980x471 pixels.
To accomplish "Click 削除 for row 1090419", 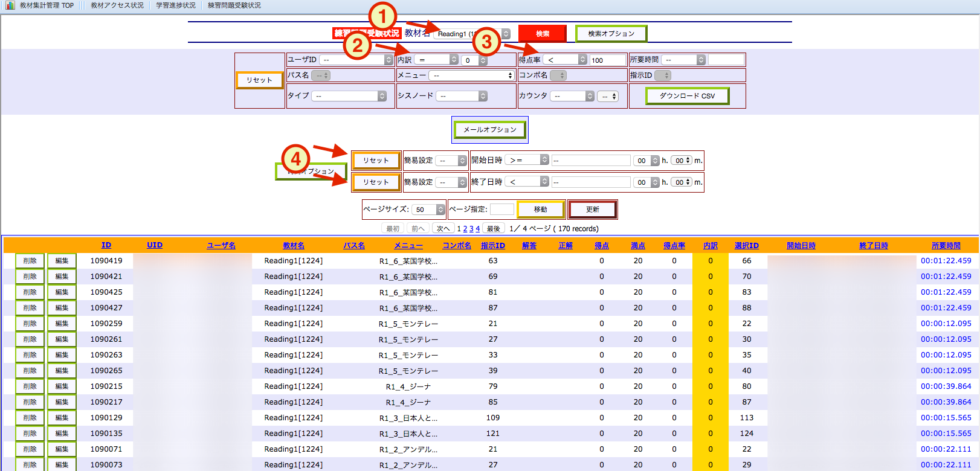I will click(x=30, y=261).
